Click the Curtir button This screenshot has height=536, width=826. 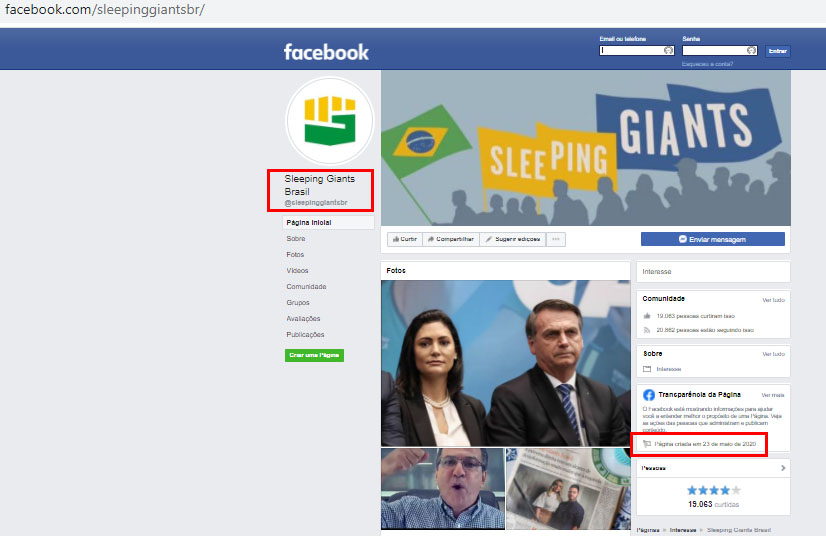tap(405, 239)
